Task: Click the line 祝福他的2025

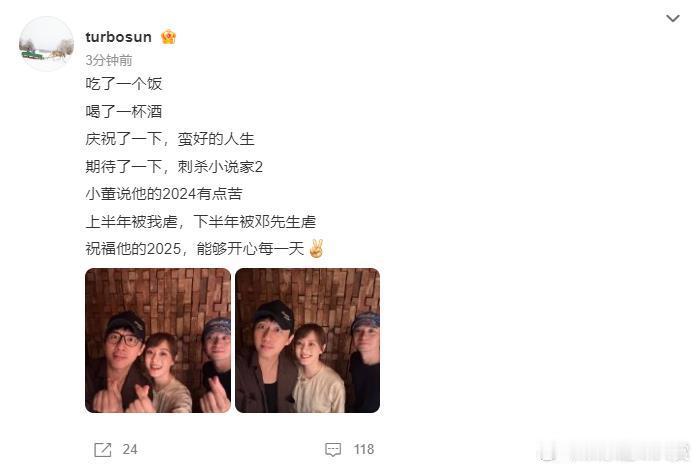Action: coord(195,248)
